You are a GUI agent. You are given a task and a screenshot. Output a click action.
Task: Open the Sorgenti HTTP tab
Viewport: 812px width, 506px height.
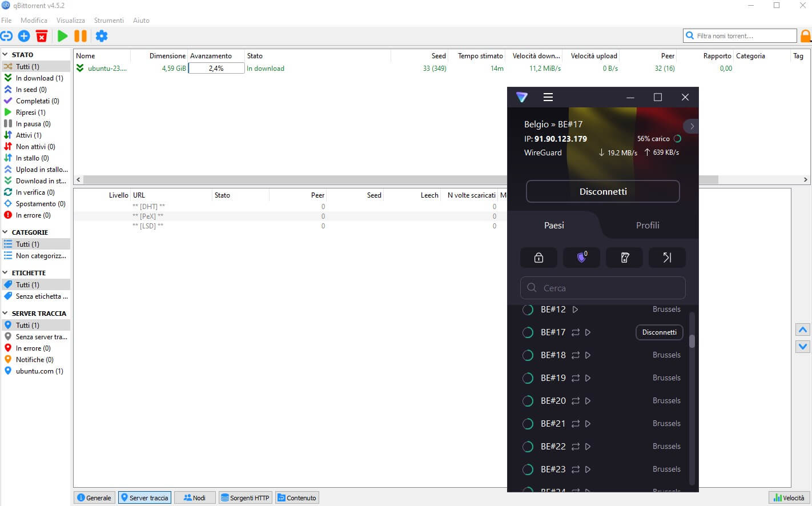pos(245,498)
